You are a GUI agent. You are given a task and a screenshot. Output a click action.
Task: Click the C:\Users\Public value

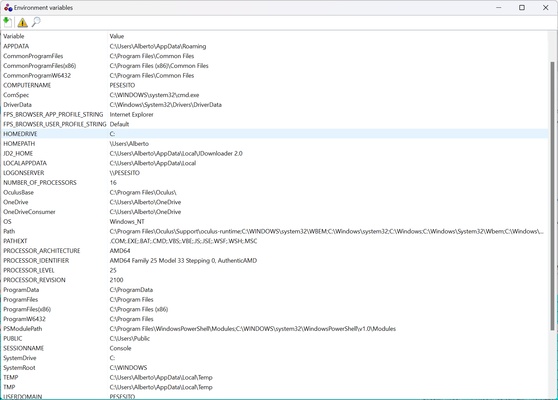(x=130, y=338)
